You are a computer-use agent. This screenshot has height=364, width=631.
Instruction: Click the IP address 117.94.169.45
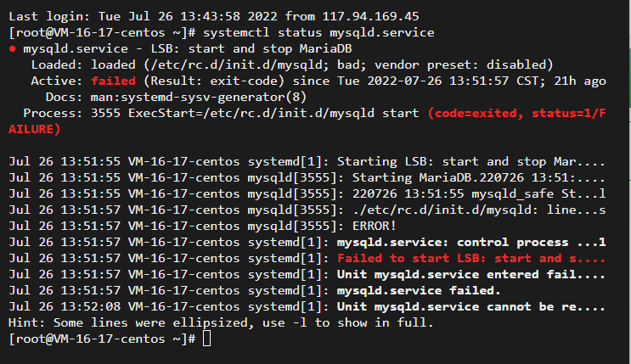click(370, 16)
